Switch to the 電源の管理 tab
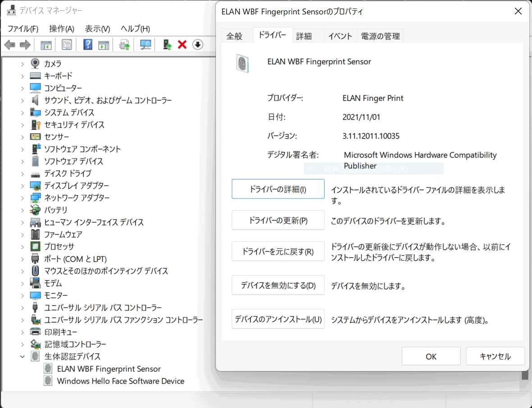The width and height of the screenshot is (532, 408). [x=380, y=36]
